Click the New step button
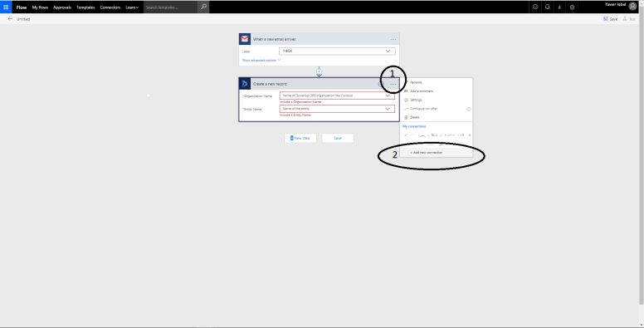Image resolution: width=644 pixels, height=328 pixels. point(300,138)
